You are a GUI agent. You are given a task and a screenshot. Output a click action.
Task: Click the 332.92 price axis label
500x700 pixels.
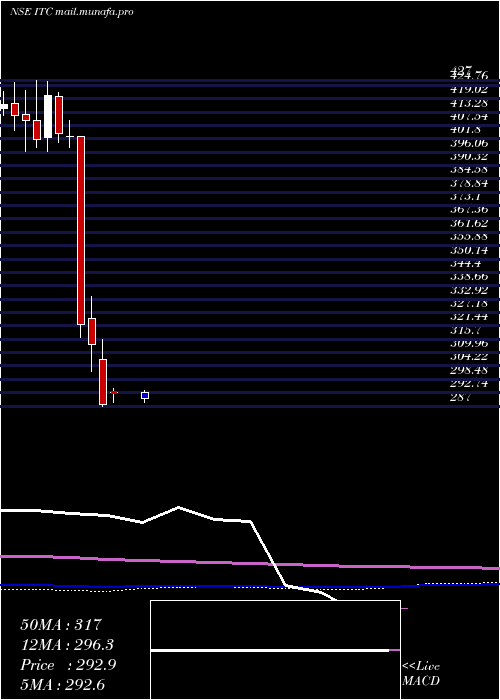pos(468,290)
